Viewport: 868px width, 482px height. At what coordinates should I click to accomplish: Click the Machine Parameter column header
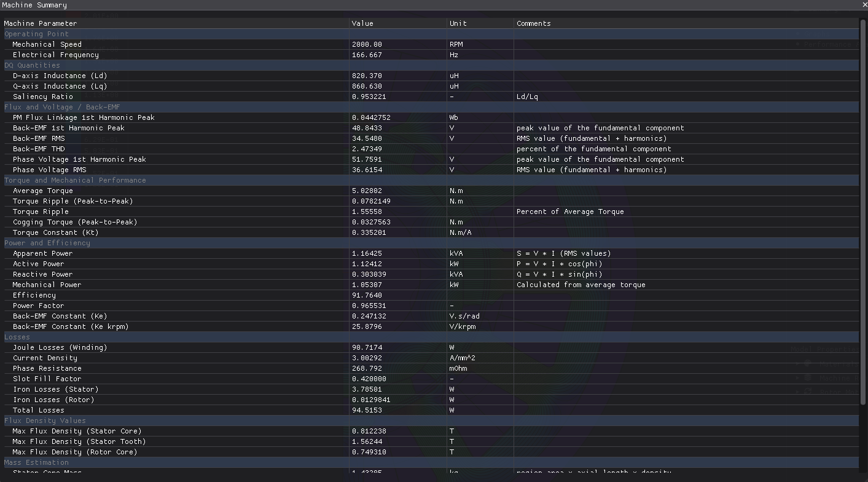coord(41,23)
